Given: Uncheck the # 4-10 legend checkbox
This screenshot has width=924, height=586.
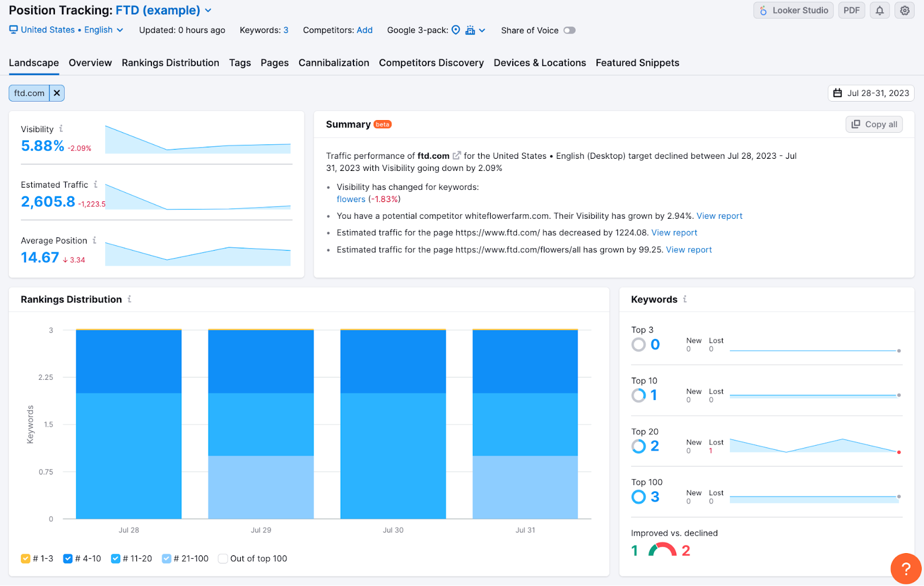Looking at the screenshot, I should click(68, 558).
